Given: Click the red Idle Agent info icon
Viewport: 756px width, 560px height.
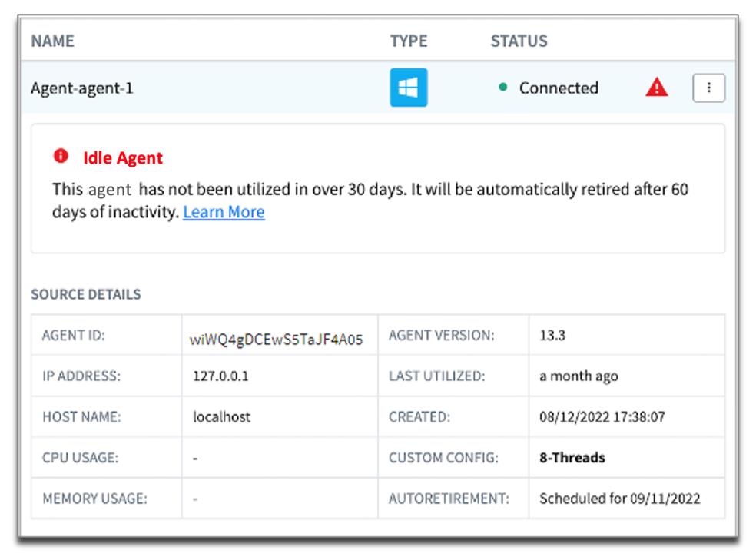Looking at the screenshot, I should point(61,156).
